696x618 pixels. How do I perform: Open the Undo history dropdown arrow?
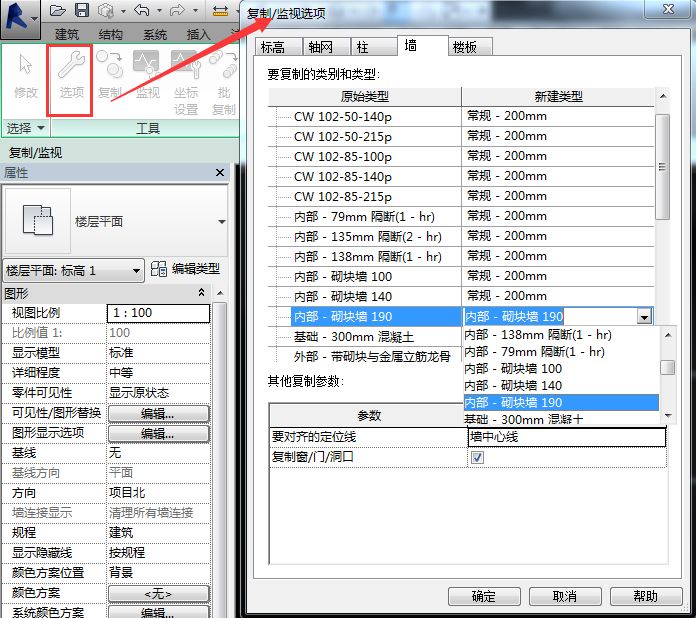pyautogui.click(x=159, y=10)
